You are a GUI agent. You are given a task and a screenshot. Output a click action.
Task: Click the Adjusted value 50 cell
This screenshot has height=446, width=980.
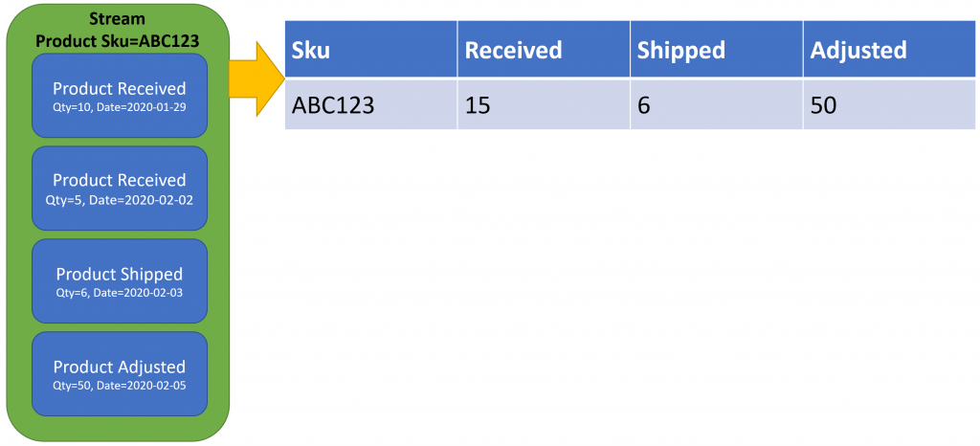pyautogui.click(x=889, y=105)
